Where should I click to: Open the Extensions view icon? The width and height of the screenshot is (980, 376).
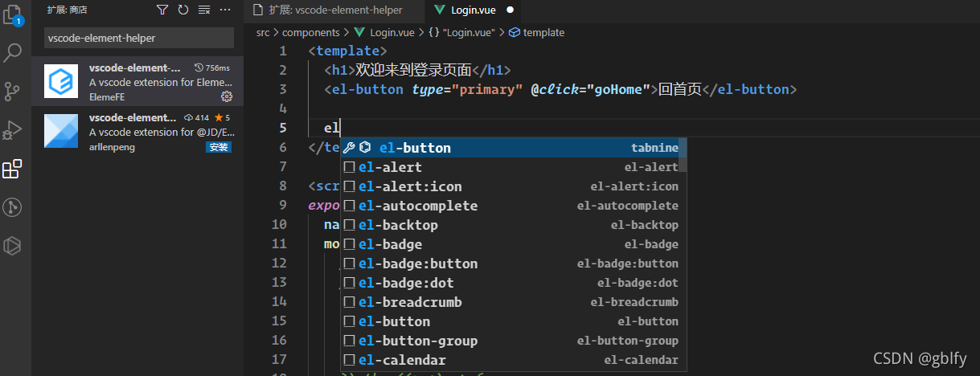pyautogui.click(x=13, y=169)
